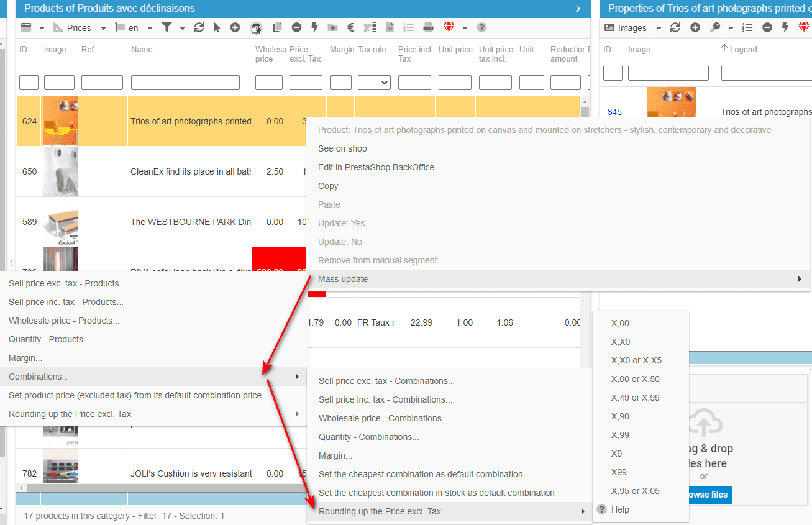This screenshot has width=812, height=525.
Task: Open help question mark icon in products toolbar
Action: [481, 28]
